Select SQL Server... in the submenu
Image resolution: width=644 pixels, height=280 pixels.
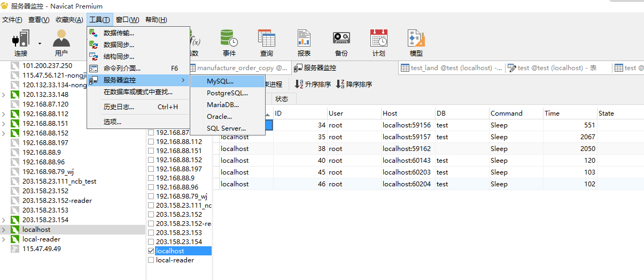tap(228, 128)
